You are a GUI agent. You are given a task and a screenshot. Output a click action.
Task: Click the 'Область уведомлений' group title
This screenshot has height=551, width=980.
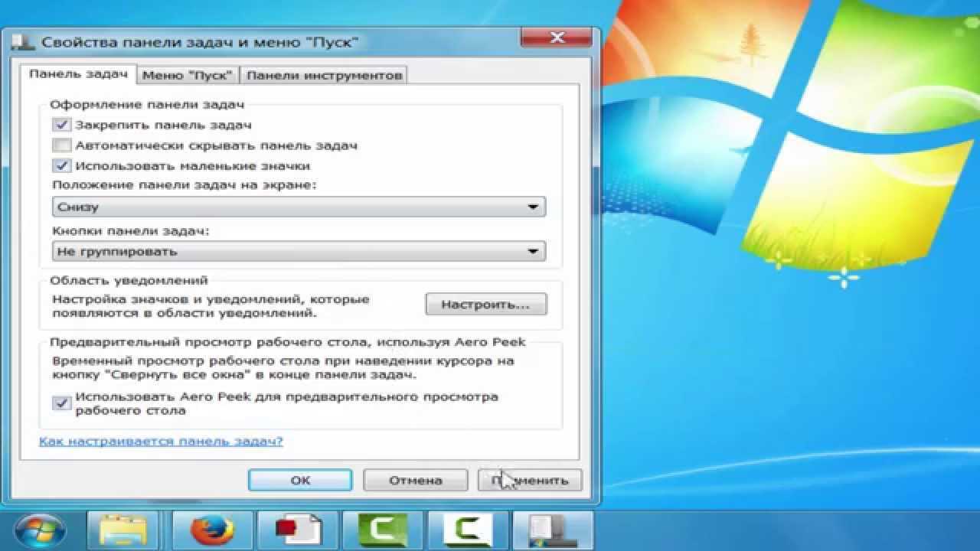[129, 281]
